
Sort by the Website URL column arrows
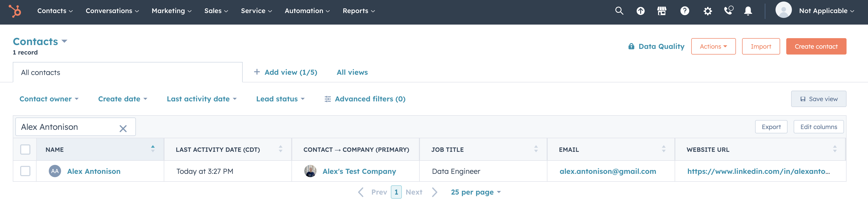tap(835, 149)
